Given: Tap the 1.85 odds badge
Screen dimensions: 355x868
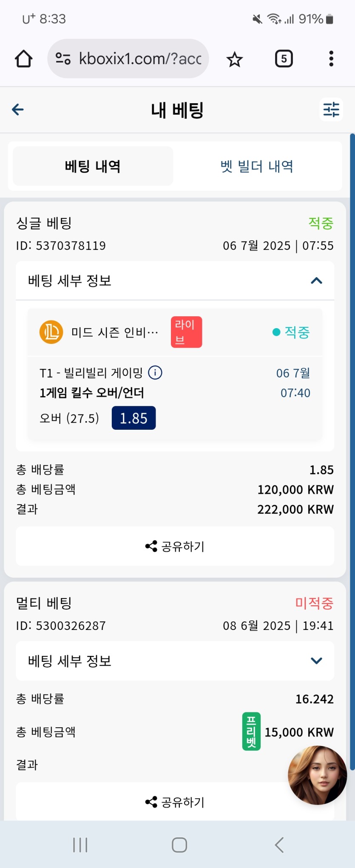Looking at the screenshot, I should coord(133,418).
